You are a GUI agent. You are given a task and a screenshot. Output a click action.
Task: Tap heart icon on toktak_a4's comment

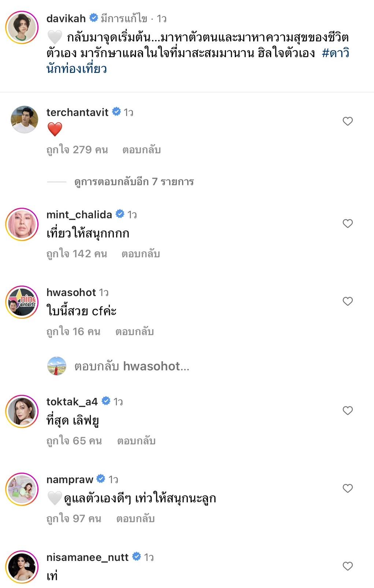(347, 410)
